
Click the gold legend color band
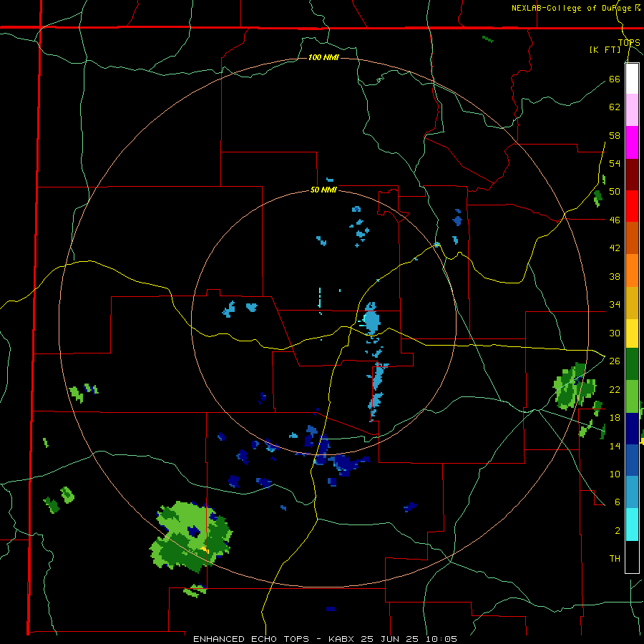pyautogui.click(x=632, y=302)
